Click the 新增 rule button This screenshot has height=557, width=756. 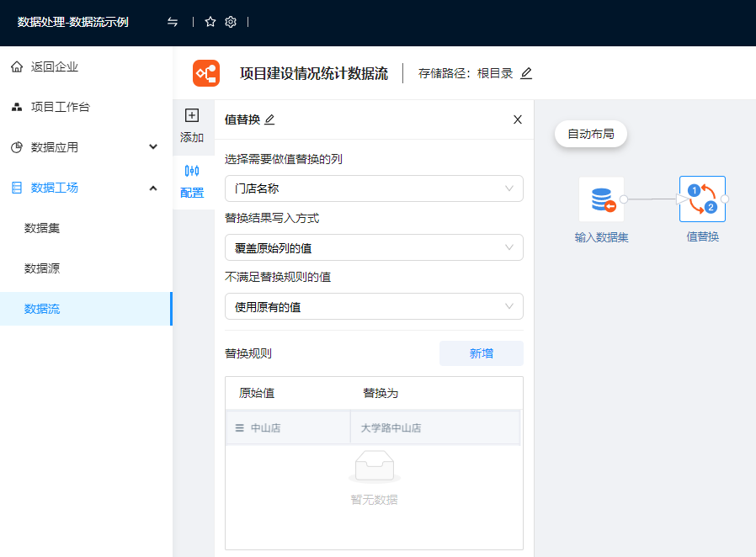click(x=481, y=353)
